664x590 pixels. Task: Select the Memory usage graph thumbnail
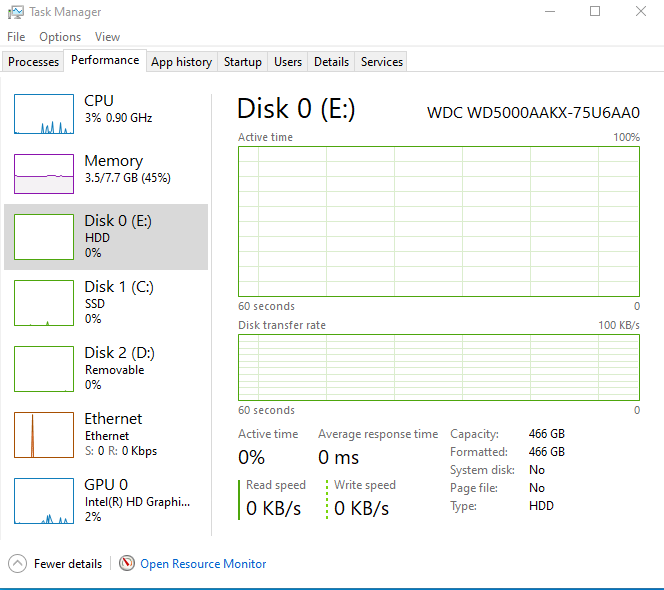tap(44, 174)
